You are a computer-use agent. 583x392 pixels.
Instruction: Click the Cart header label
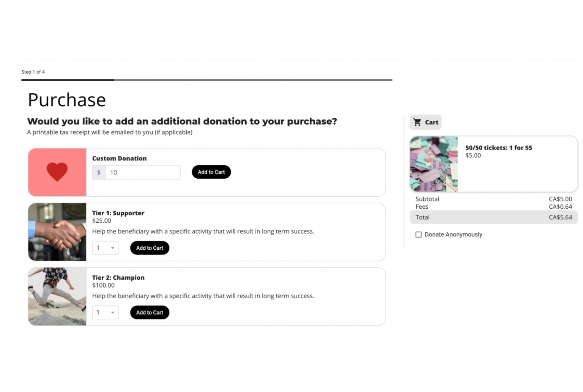432,122
